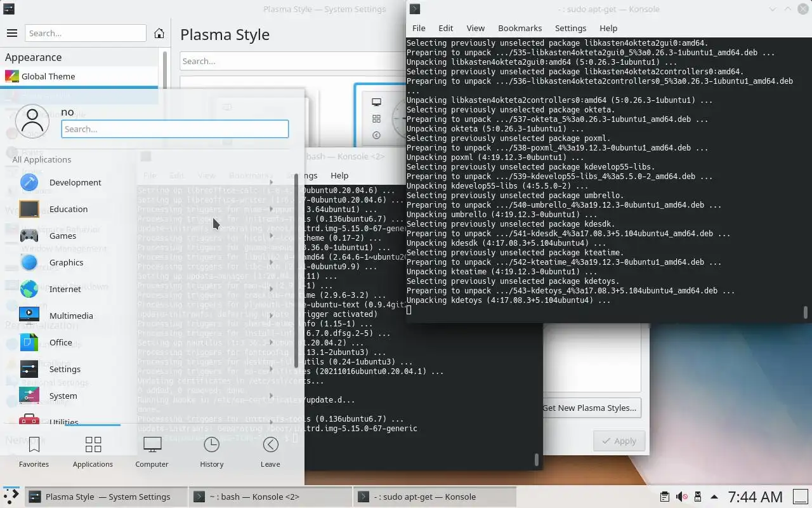Image resolution: width=812 pixels, height=508 pixels.
Task: Open the System category icon
Action: pos(29,396)
